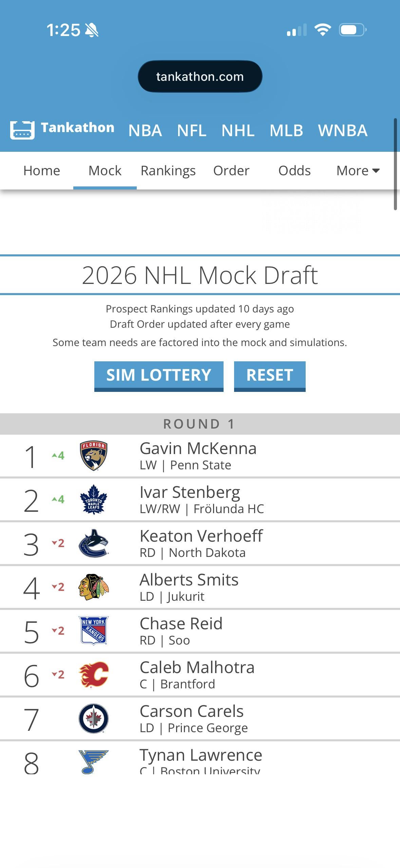Click the Winnipeg Jets logo
Viewport: 400px width, 868px height.
tap(94, 718)
